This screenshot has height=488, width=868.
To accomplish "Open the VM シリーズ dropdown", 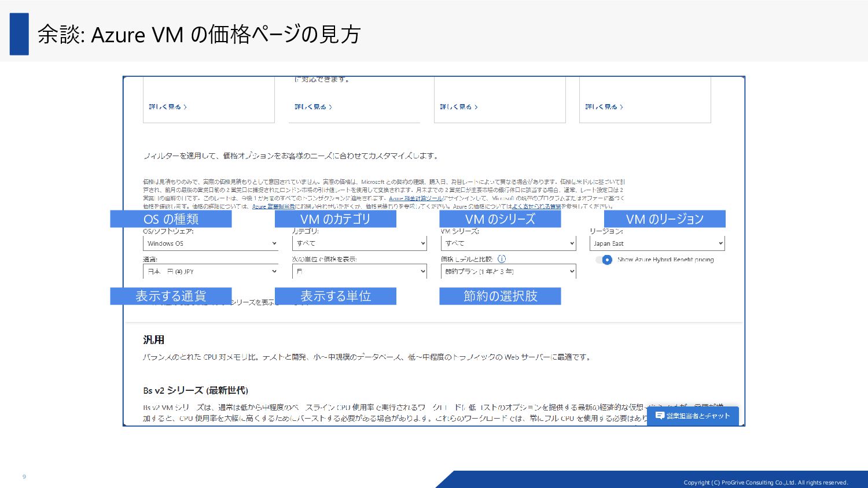I will (x=509, y=243).
